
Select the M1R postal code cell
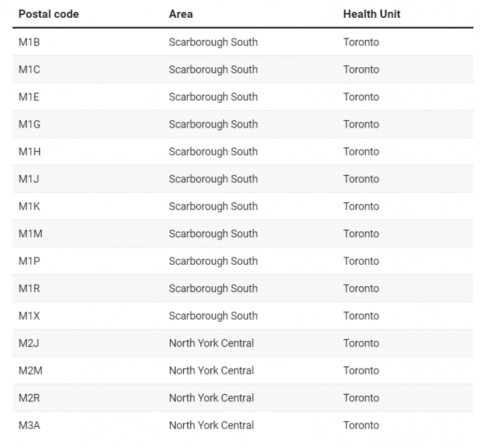coord(29,288)
